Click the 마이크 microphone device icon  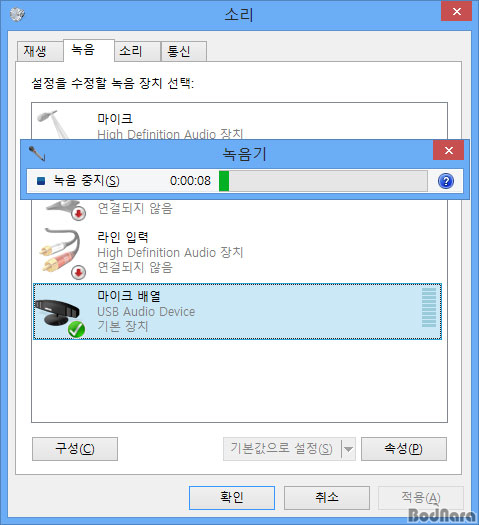(x=53, y=124)
